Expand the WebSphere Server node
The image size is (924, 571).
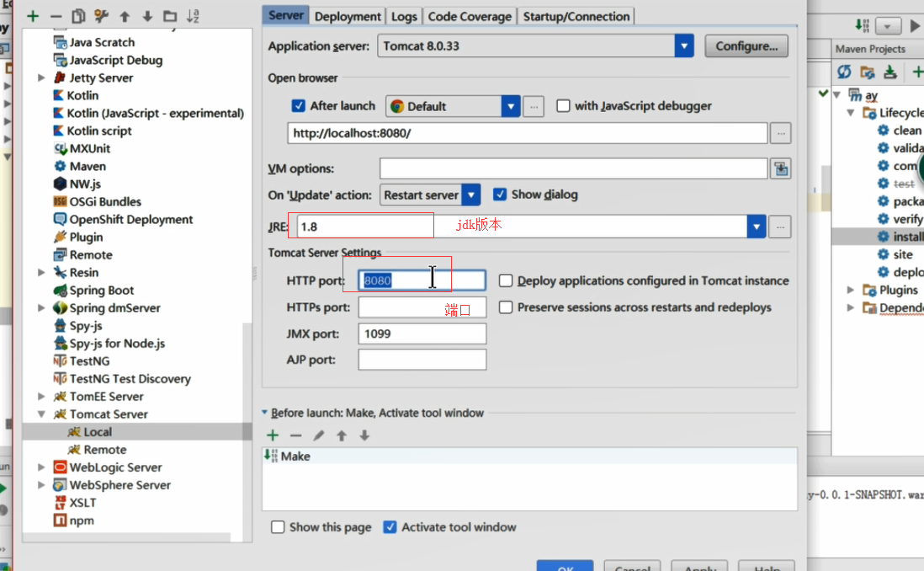pyautogui.click(x=41, y=485)
